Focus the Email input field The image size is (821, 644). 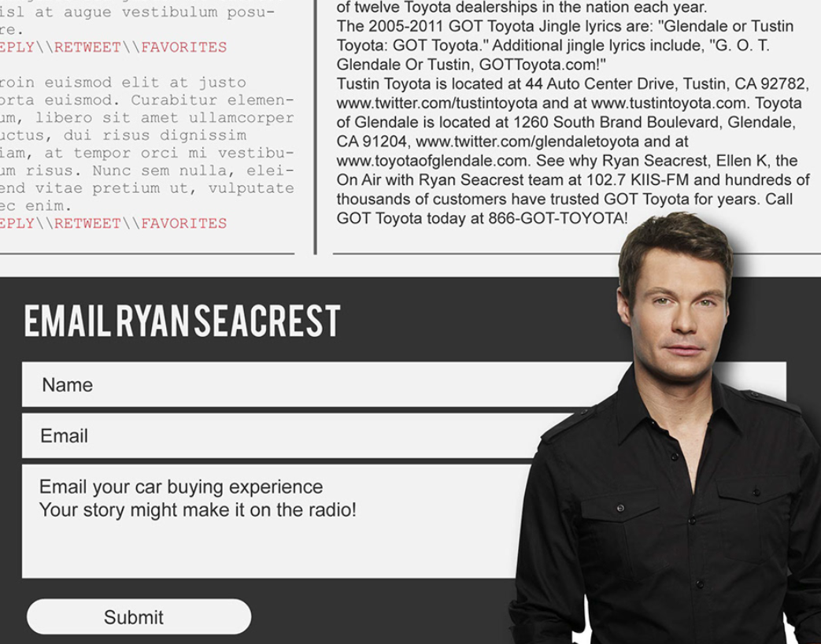283,435
